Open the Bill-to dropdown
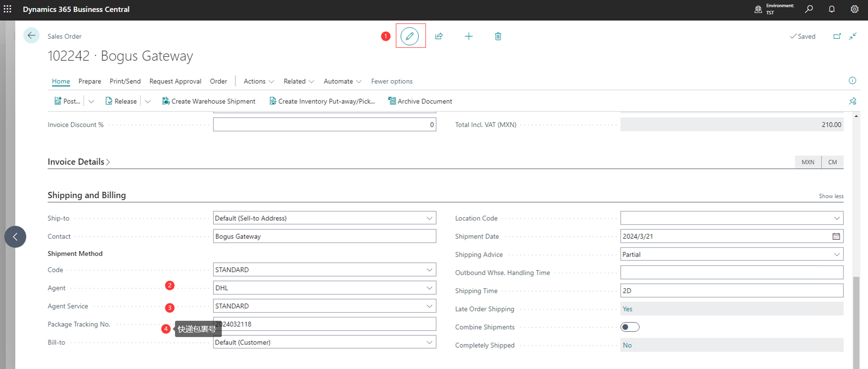 pos(429,342)
